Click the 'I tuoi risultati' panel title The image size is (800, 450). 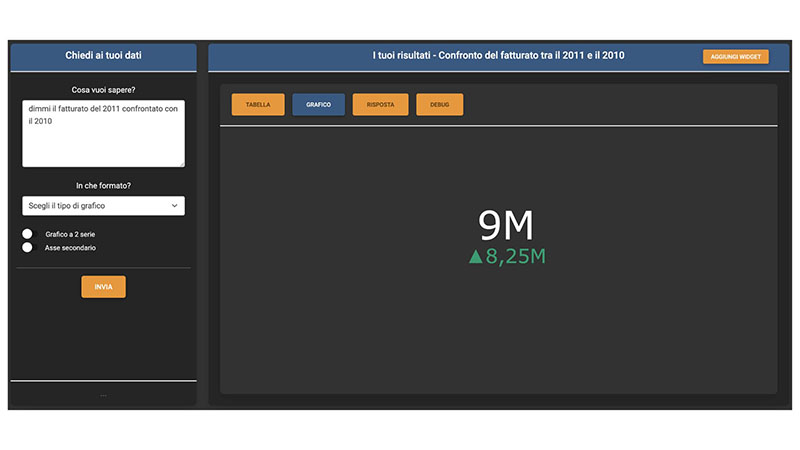[498, 55]
